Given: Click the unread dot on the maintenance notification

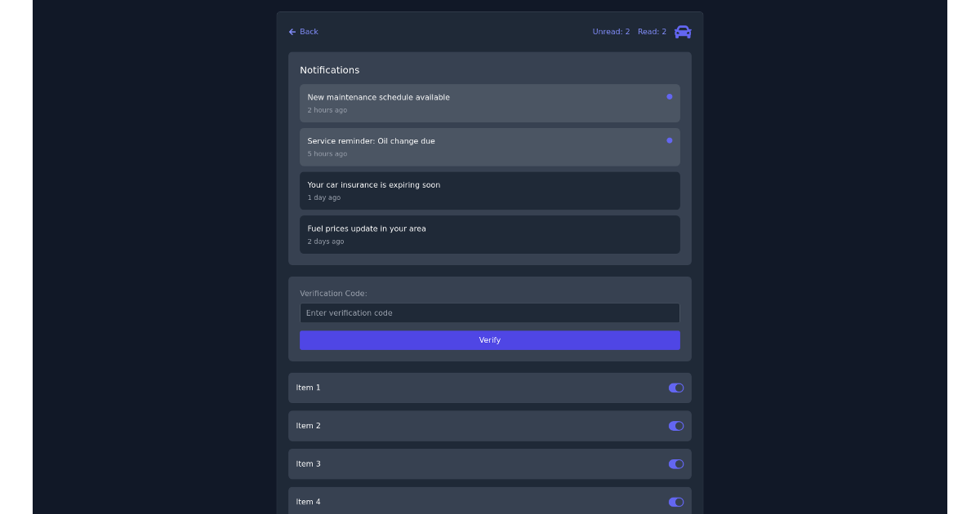Looking at the screenshot, I should 668,95.
